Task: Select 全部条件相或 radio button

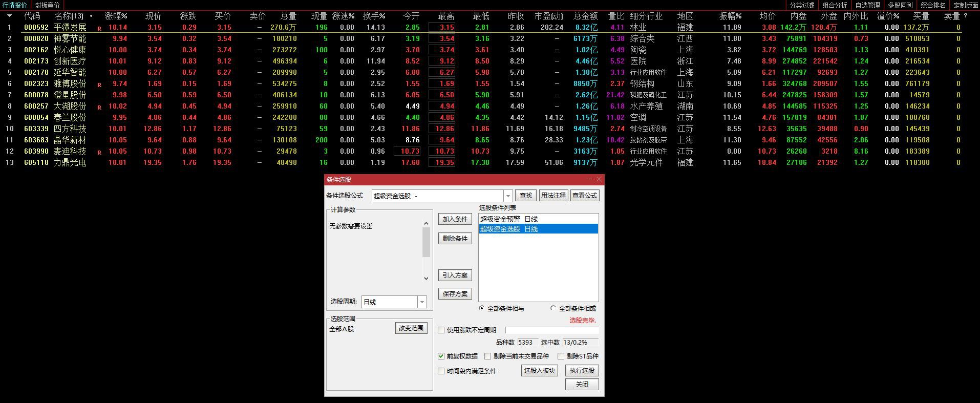Action: coord(553,308)
